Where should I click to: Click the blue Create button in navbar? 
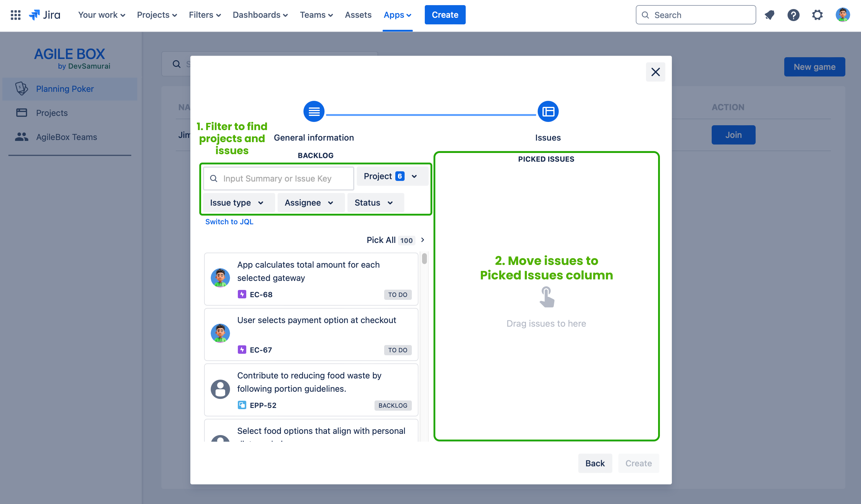coord(445,15)
